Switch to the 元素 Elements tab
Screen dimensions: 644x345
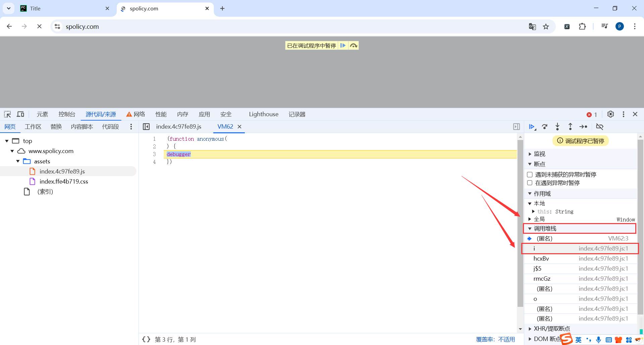point(42,114)
